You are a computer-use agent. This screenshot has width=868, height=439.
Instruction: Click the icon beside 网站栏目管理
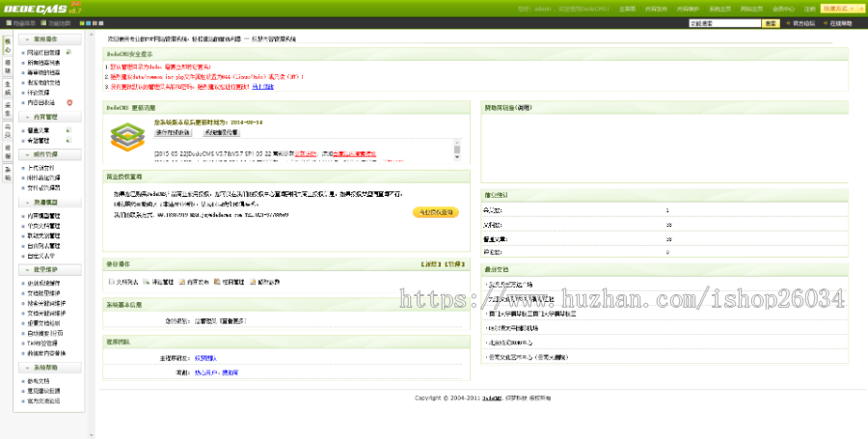click(x=68, y=52)
